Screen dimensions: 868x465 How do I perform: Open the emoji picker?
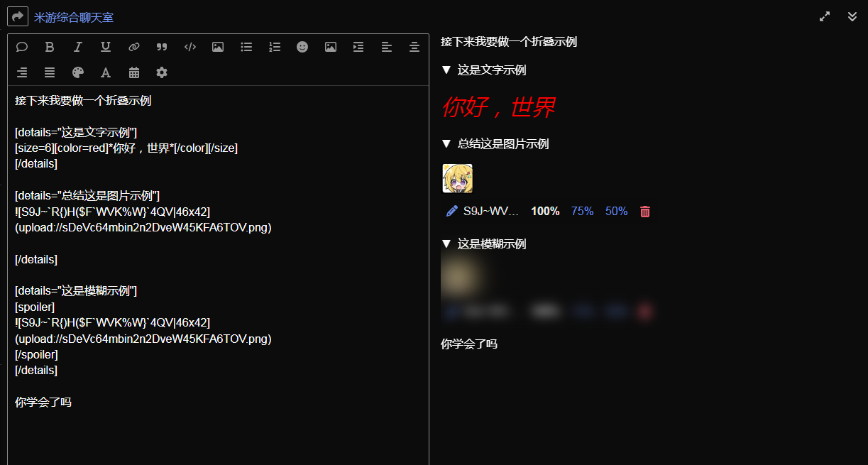pyautogui.click(x=302, y=47)
